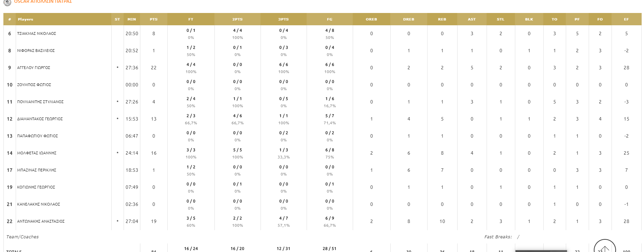Sort the table by PTS column header
The image size is (644, 252).
(154, 19)
